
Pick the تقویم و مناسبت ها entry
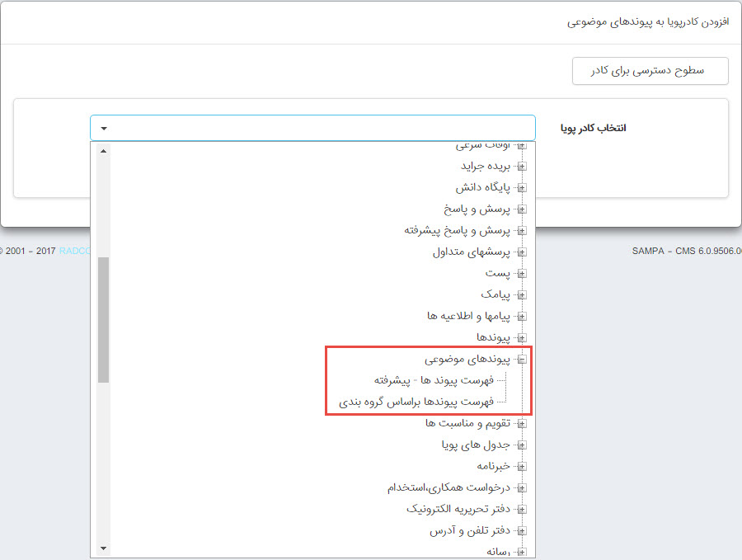tap(467, 423)
